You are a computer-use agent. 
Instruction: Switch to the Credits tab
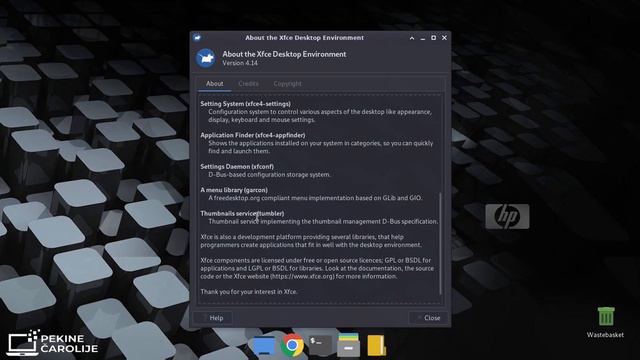(x=248, y=84)
